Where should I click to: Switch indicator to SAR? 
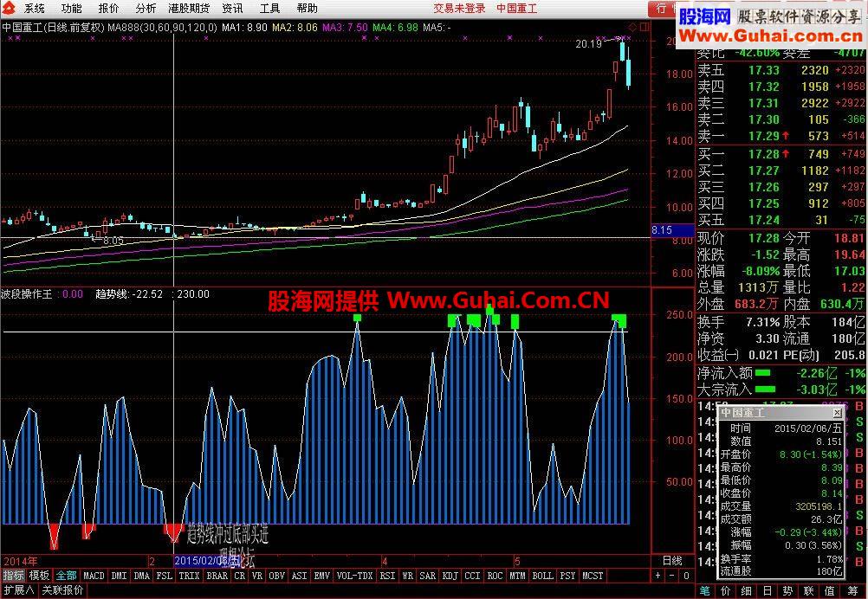pyautogui.click(x=428, y=576)
